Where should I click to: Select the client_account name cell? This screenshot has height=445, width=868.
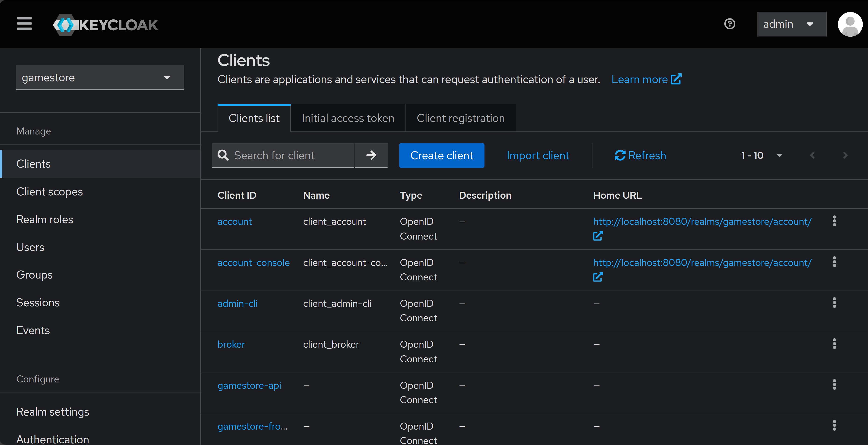[334, 222]
